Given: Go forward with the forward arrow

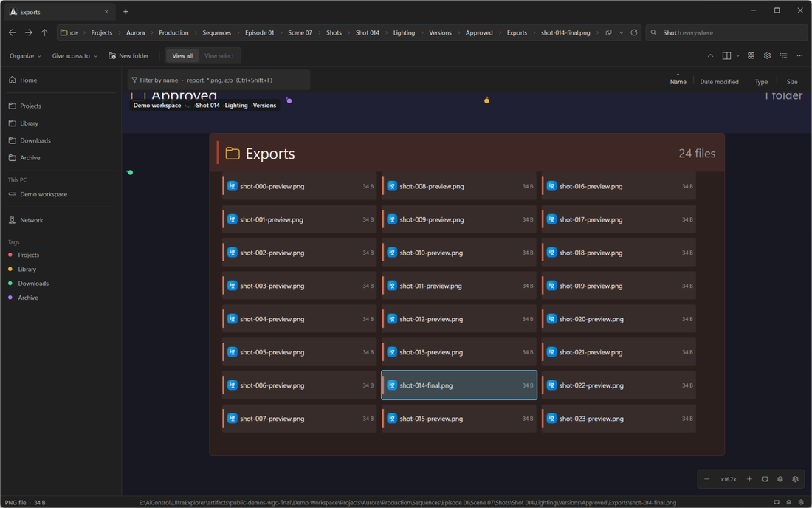Looking at the screenshot, I should [x=29, y=32].
